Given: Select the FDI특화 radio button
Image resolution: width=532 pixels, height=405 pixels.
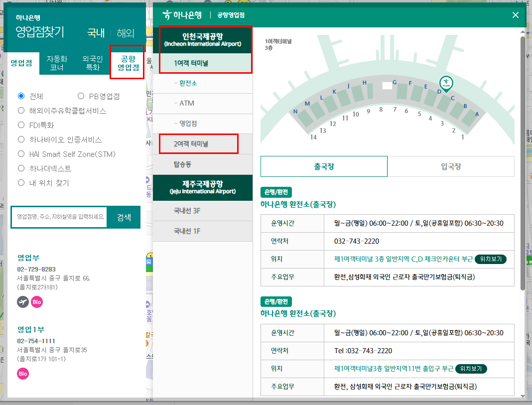Looking at the screenshot, I should click(x=21, y=125).
